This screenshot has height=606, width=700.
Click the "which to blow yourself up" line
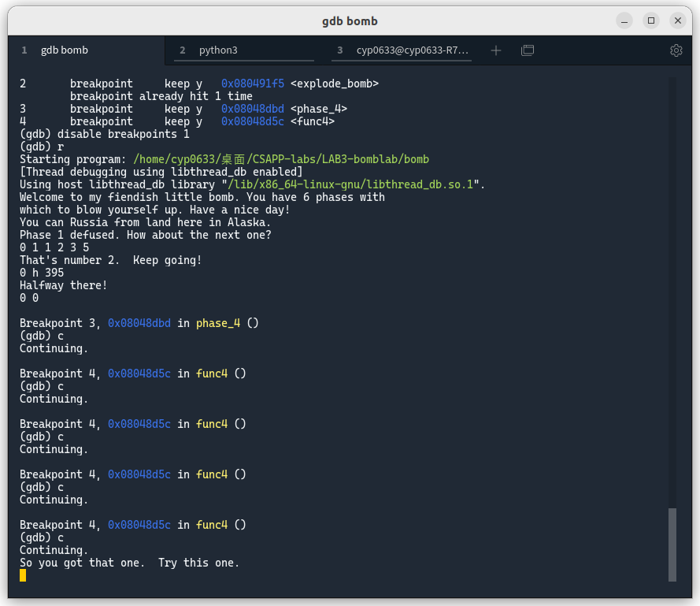155,210
